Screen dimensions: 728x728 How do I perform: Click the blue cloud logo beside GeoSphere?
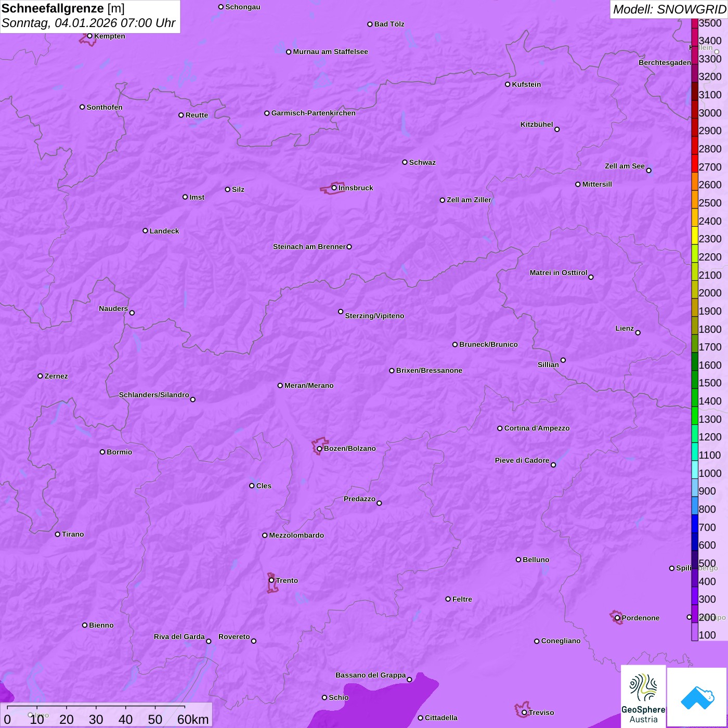[697, 697]
